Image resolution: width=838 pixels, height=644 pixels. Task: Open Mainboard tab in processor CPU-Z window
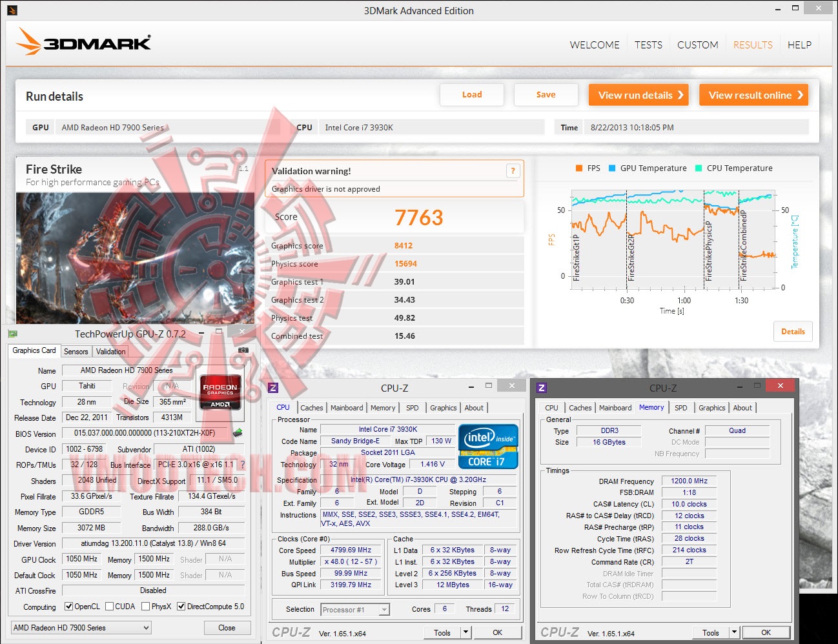(x=347, y=408)
